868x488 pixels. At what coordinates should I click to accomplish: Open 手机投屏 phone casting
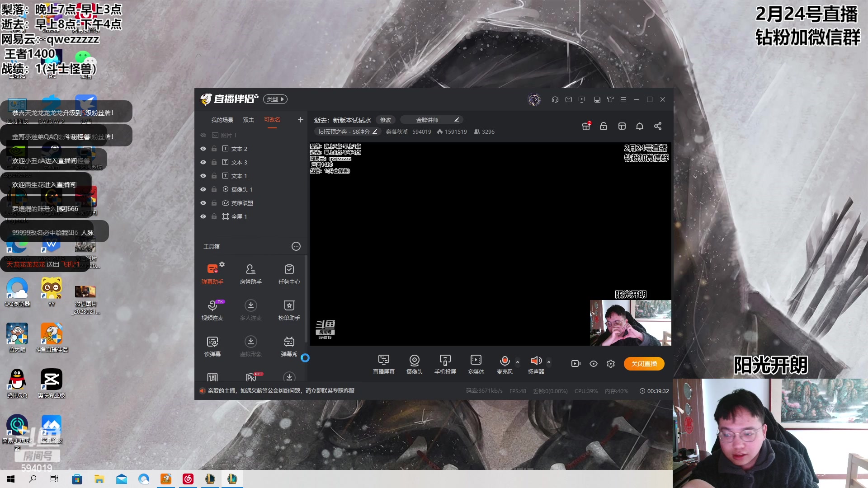(445, 364)
